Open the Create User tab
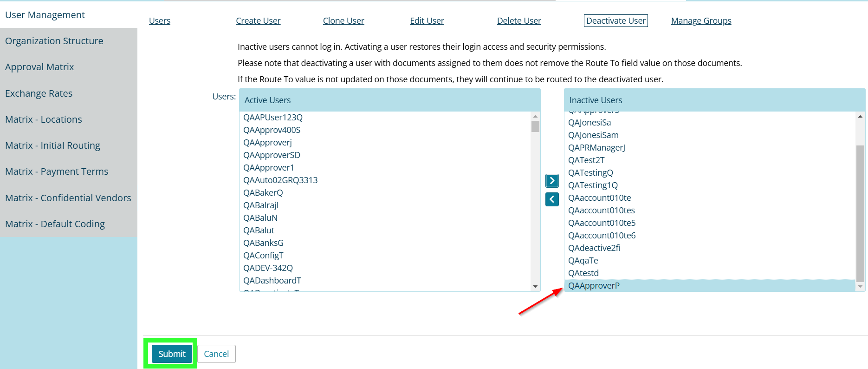This screenshot has height=369, width=868. point(258,21)
